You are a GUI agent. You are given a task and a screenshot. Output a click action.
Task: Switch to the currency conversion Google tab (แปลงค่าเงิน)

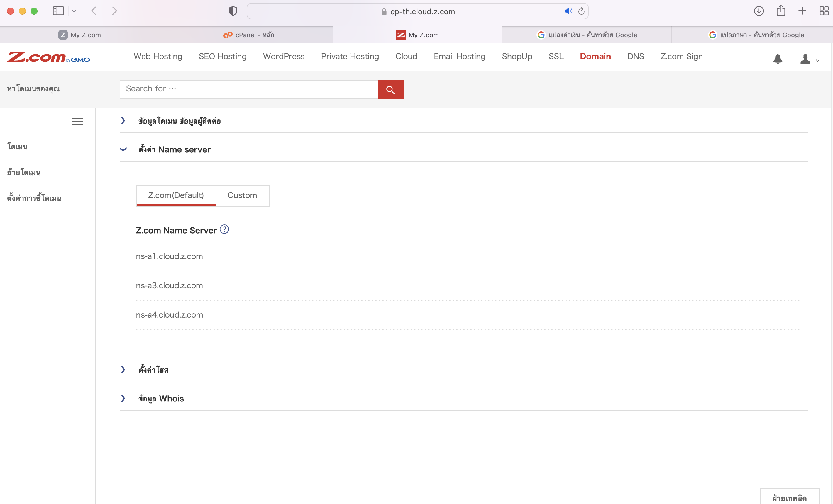click(587, 35)
